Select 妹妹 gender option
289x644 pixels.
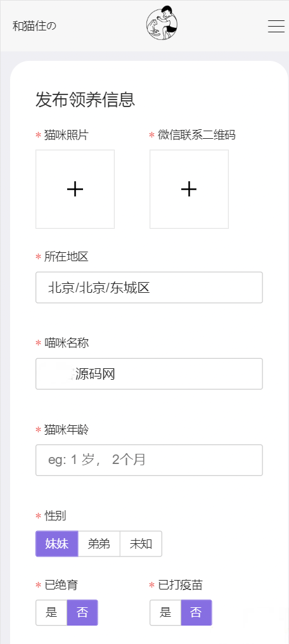click(x=56, y=544)
